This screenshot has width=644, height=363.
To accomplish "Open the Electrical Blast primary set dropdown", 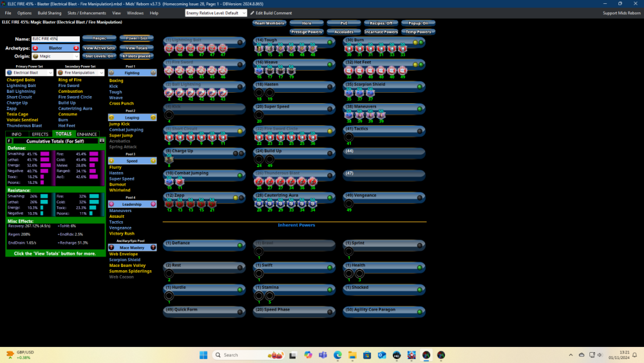I will (x=30, y=73).
